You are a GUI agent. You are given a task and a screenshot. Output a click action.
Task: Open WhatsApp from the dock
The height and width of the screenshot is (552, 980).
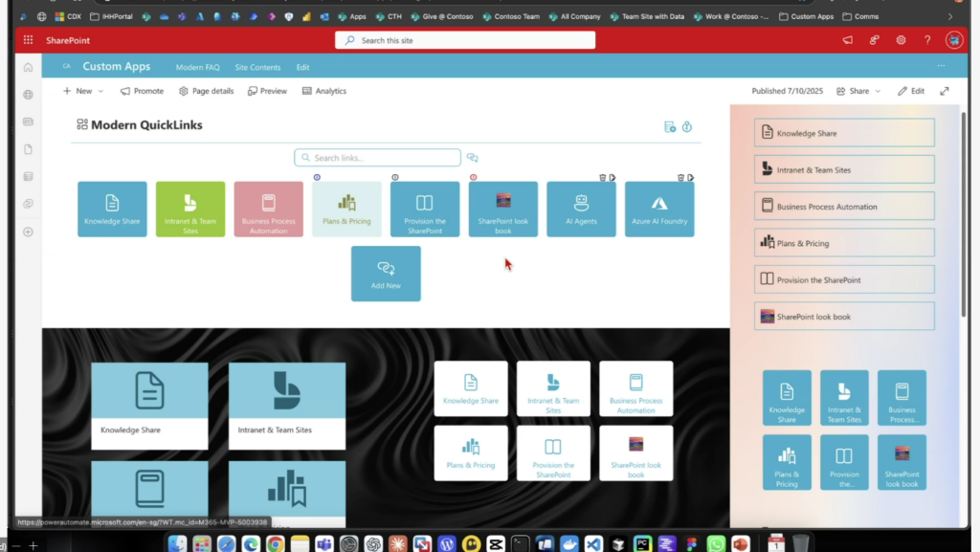(x=716, y=544)
